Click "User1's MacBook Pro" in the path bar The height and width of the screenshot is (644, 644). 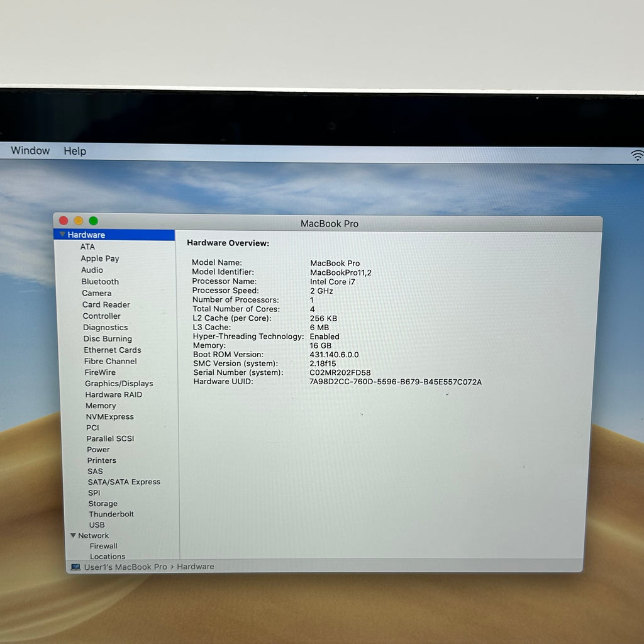pyautogui.click(x=126, y=567)
